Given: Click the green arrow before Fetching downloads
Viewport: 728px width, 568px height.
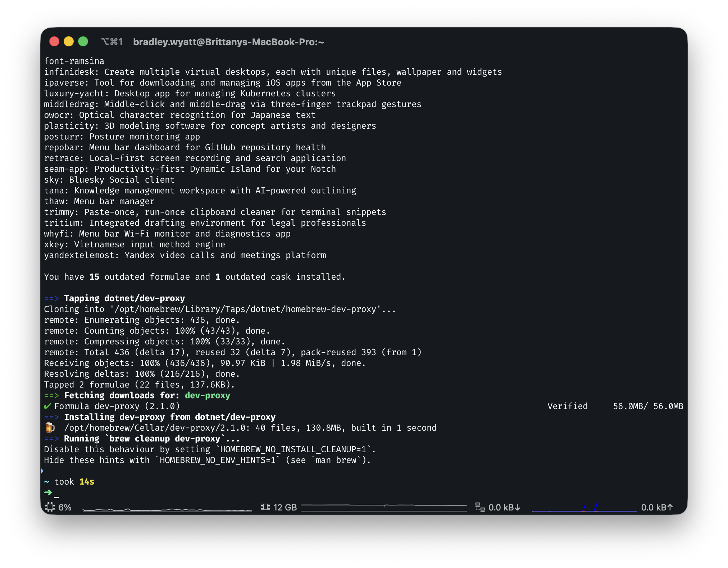Looking at the screenshot, I should pyautogui.click(x=51, y=395).
